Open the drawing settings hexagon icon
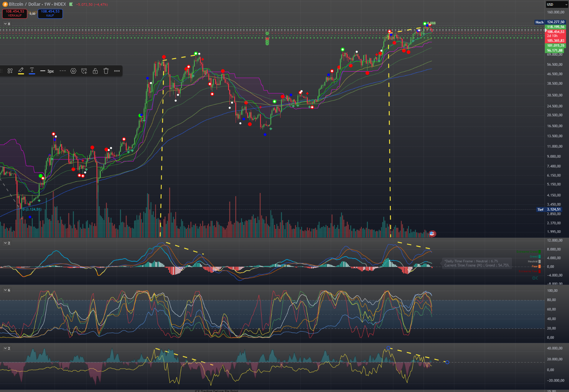This screenshot has height=392, width=569. tap(73, 71)
